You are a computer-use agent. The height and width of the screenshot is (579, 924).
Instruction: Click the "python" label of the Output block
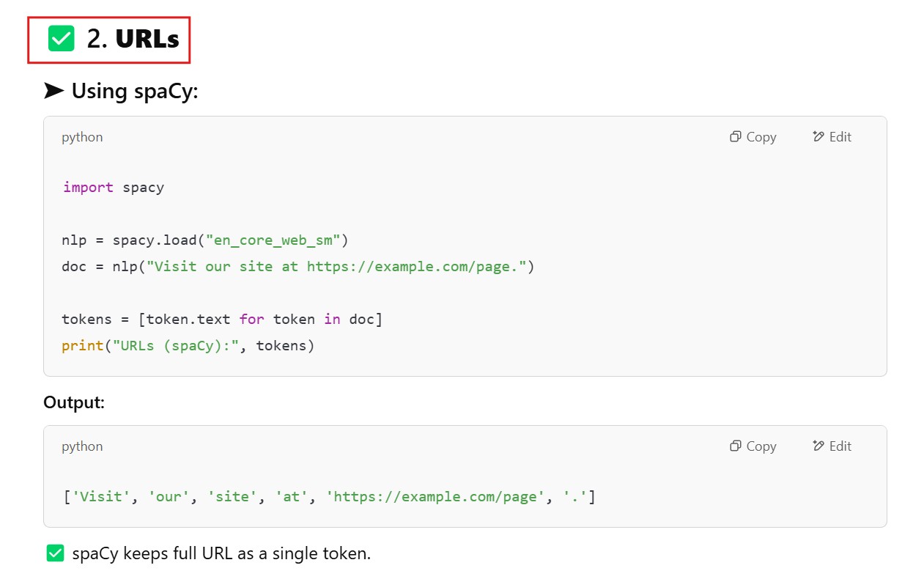coord(82,446)
